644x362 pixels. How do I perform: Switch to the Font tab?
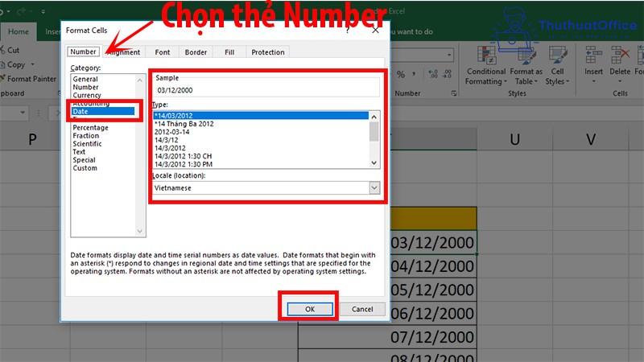[163, 52]
